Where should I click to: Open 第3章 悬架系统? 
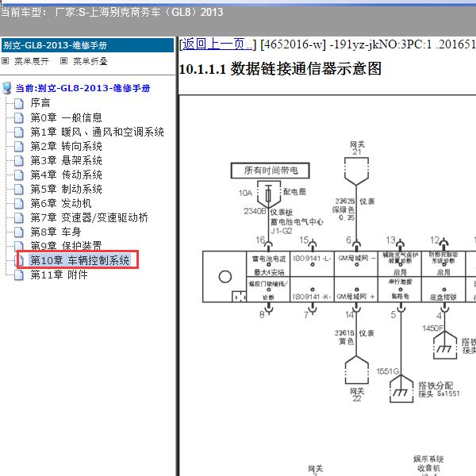pos(66,160)
